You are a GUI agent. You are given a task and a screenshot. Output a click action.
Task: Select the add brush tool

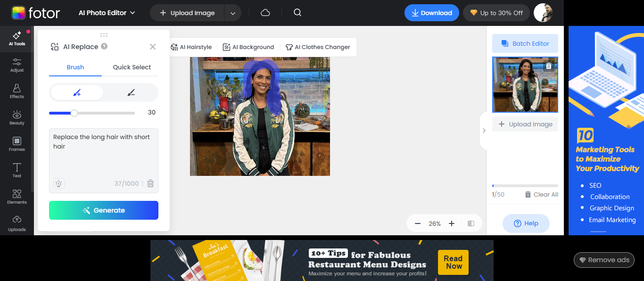(x=77, y=93)
